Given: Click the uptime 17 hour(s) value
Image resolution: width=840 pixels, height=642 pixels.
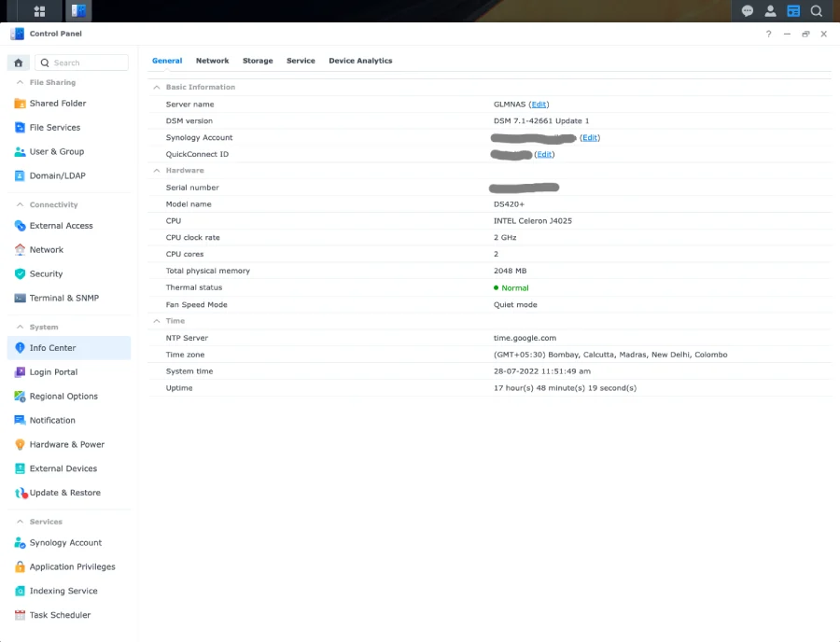Looking at the screenshot, I should pos(566,387).
